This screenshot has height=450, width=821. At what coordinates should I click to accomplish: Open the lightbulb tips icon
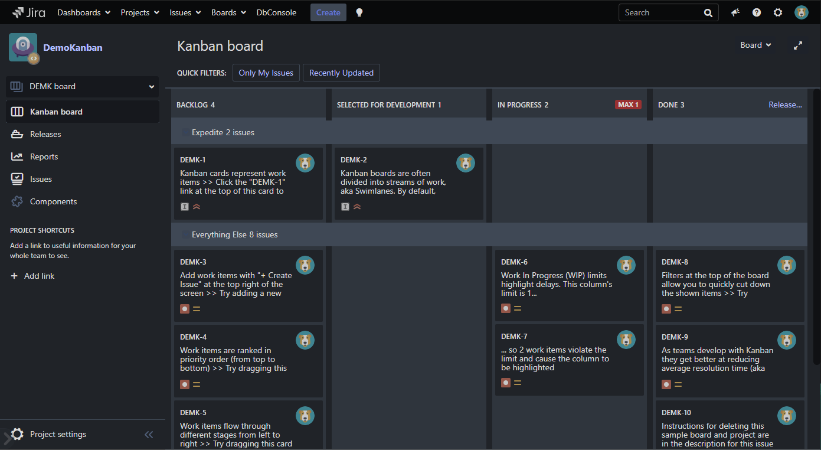[x=359, y=13]
